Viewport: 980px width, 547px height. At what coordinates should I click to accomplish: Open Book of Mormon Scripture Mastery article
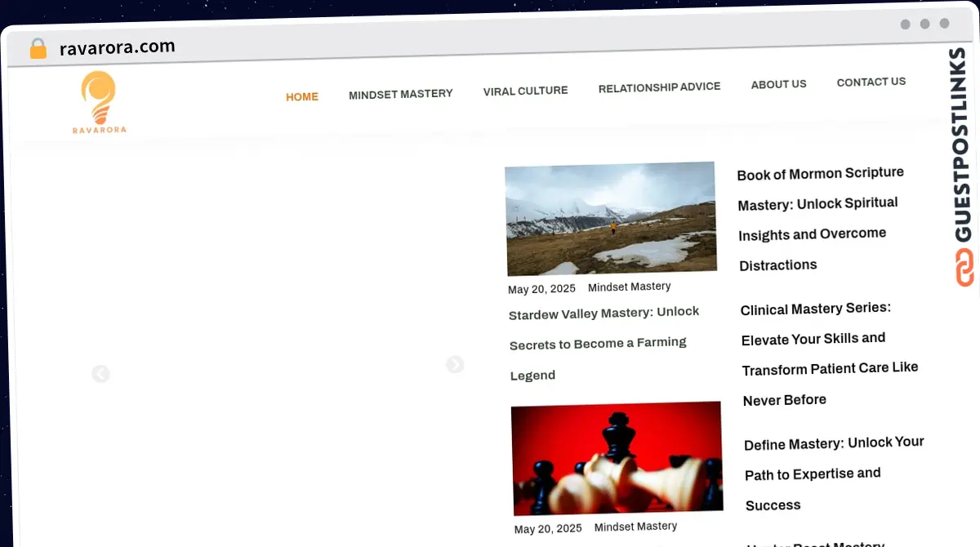point(819,218)
